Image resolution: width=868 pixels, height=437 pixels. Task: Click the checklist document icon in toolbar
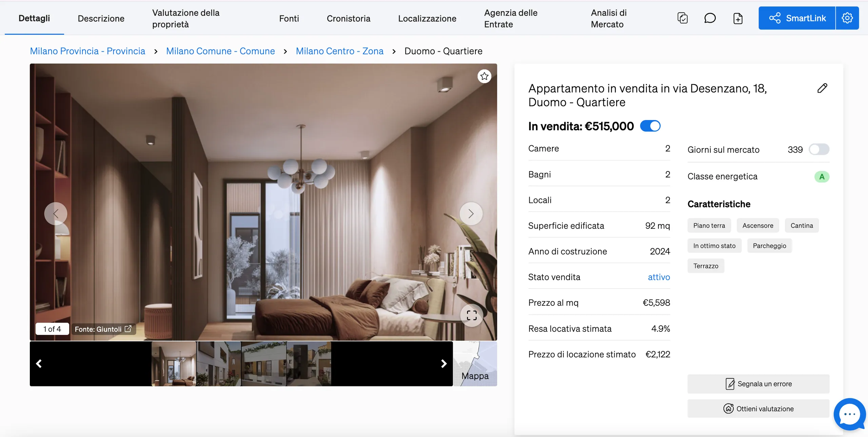click(x=682, y=18)
